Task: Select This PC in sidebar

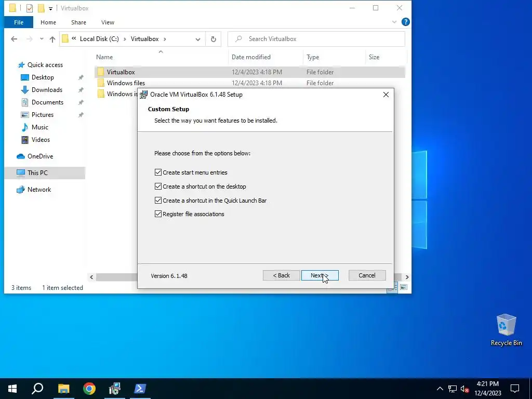Action: pos(37,172)
